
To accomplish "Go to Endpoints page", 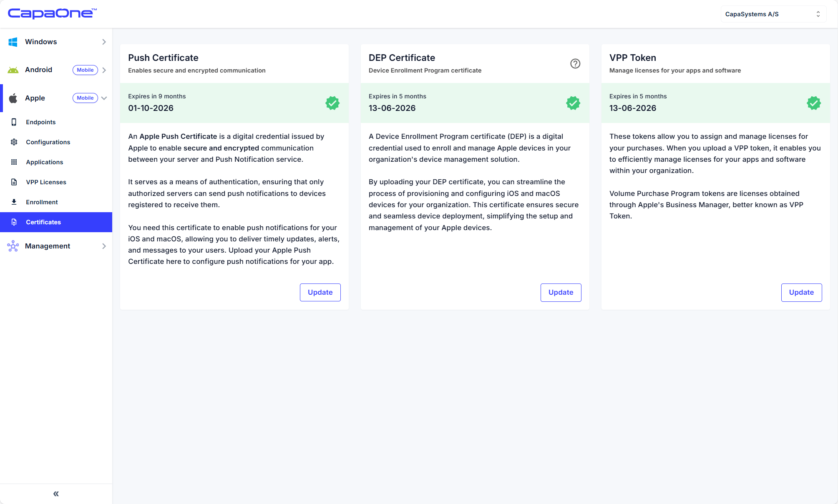I will point(56,122).
